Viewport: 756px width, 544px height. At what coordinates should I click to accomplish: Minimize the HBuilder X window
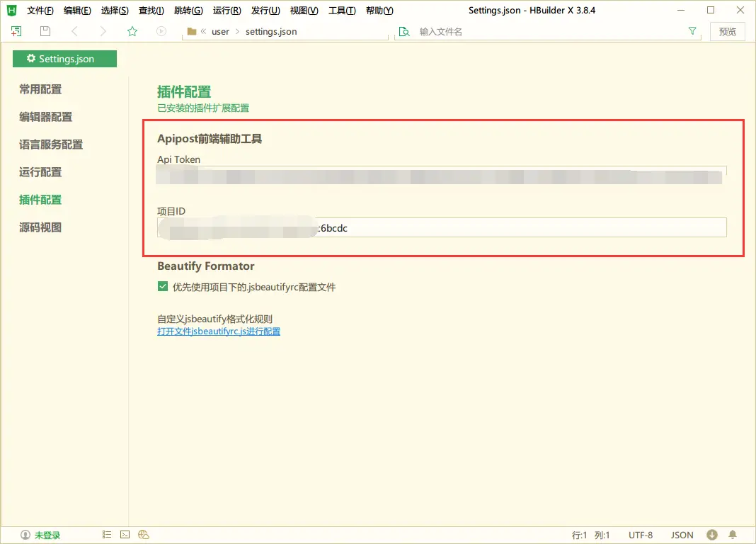tap(681, 10)
